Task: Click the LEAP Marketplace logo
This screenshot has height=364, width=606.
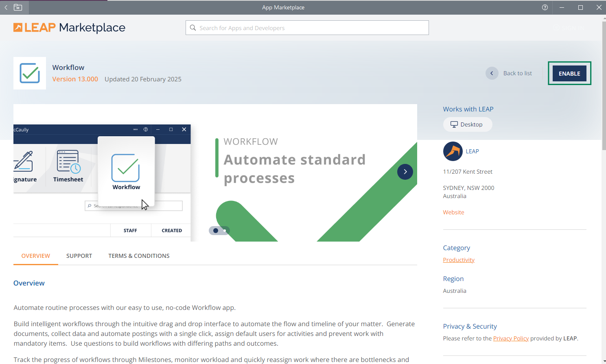Action: 69,28
